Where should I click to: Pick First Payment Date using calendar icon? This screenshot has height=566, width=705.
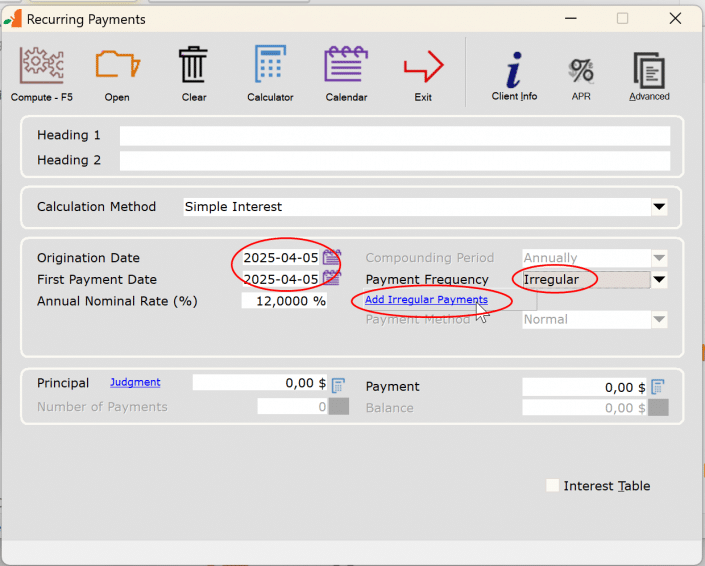[x=331, y=280]
